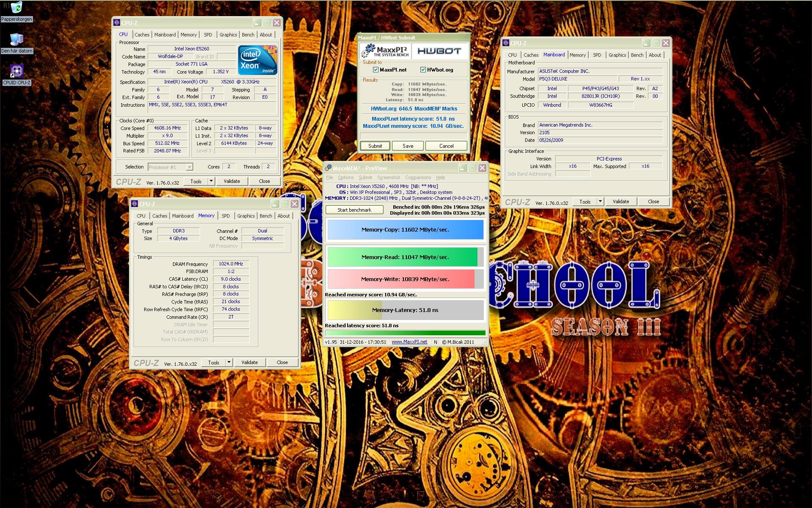Minimize the CPU-Z Memory window
This screenshot has height=508, width=812.
pos(275,204)
